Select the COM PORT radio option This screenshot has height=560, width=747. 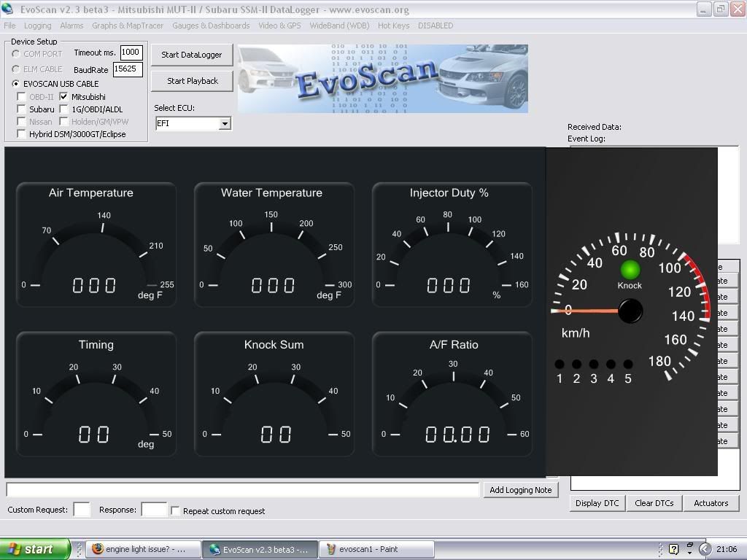(x=16, y=54)
